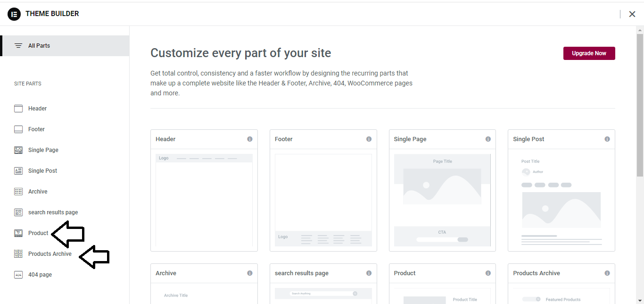Screen dimensions: 644x304
Task: Click the Single Page sidebar icon
Action: [x=18, y=150]
